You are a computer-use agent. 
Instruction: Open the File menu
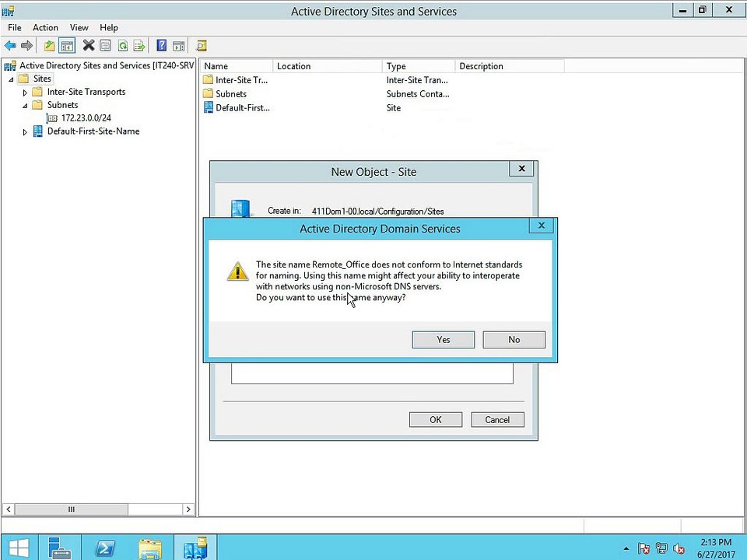click(14, 28)
